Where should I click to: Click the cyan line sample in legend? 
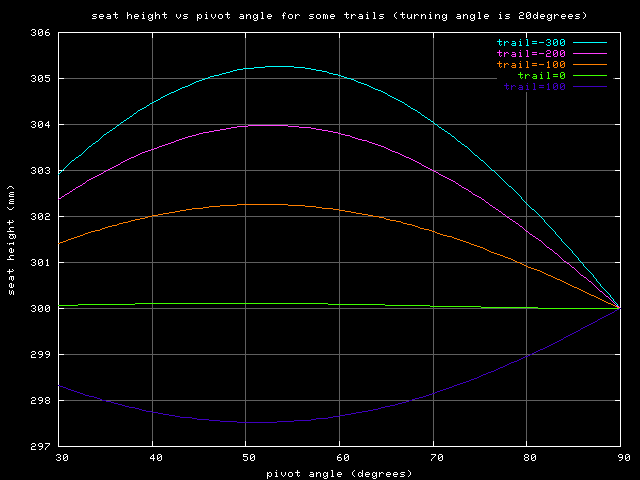point(590,43)
